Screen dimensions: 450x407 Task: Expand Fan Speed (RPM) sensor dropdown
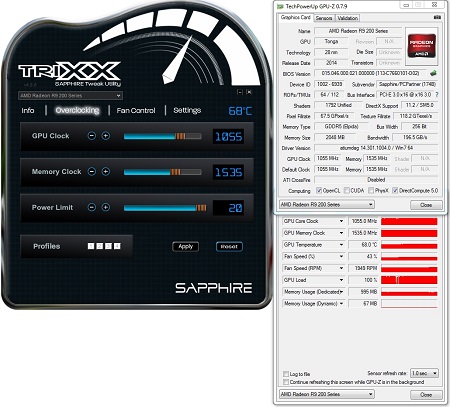point(341,268)
